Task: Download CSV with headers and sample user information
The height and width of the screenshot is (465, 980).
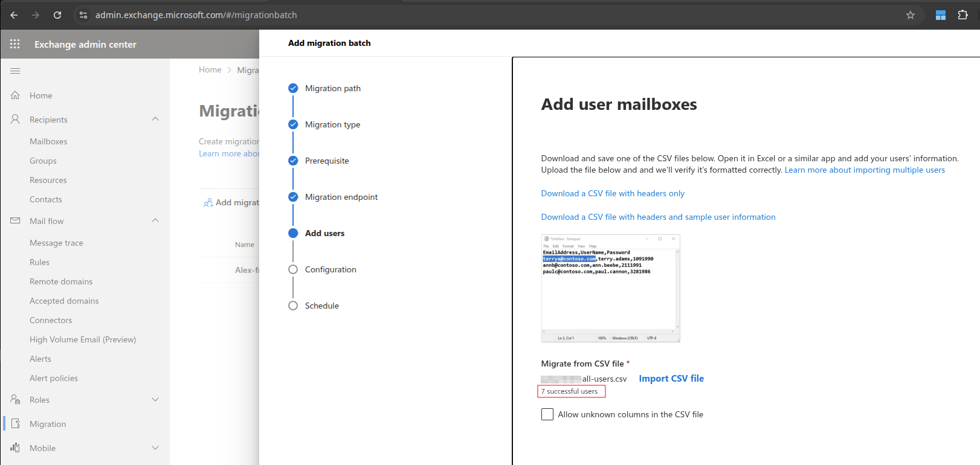Action: [x=658, y=217]
